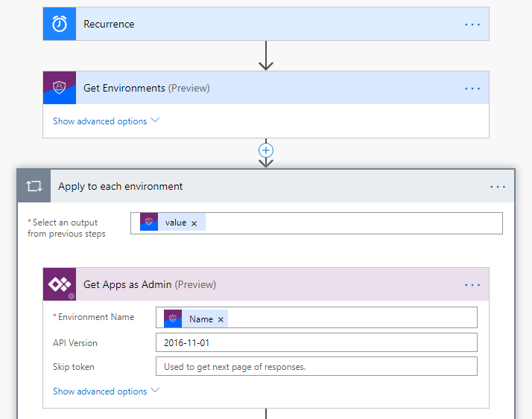This screenshot has height=419, width=532.
Task: Remove the Name token from Environment Name
Action: (x=221, y=319)
